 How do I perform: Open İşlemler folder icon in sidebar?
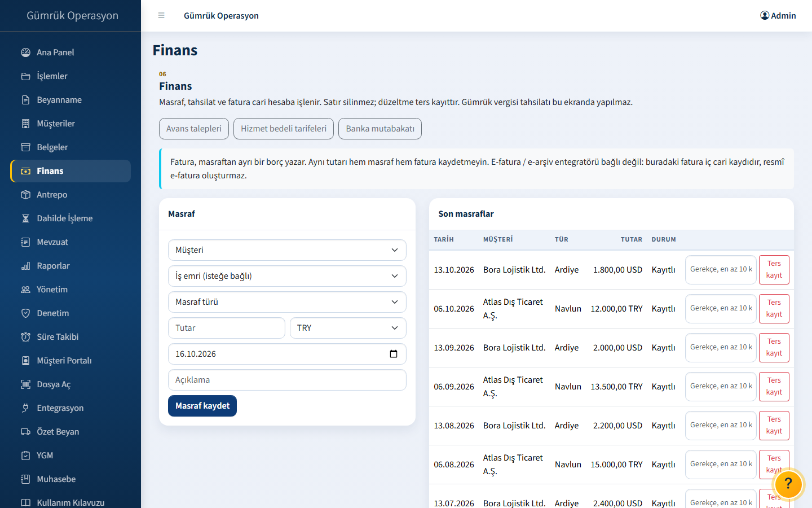[25, 76]
